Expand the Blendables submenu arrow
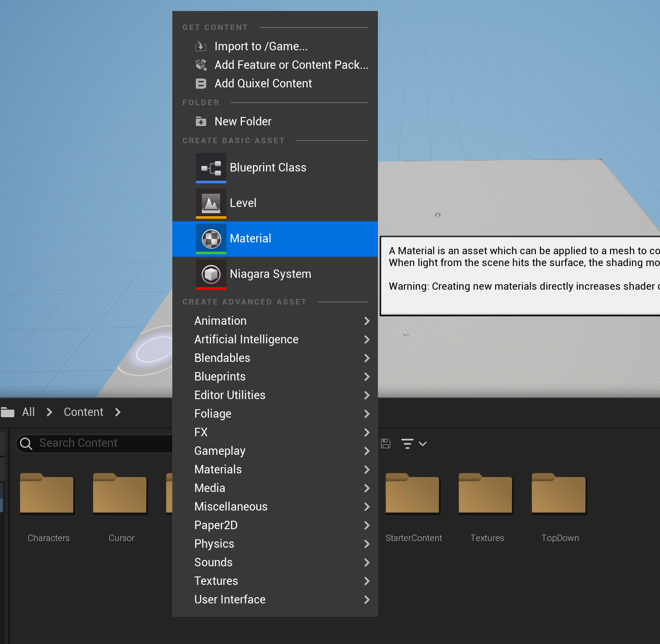The width and height of the screenshot is (660, 644). click(367, 358)
